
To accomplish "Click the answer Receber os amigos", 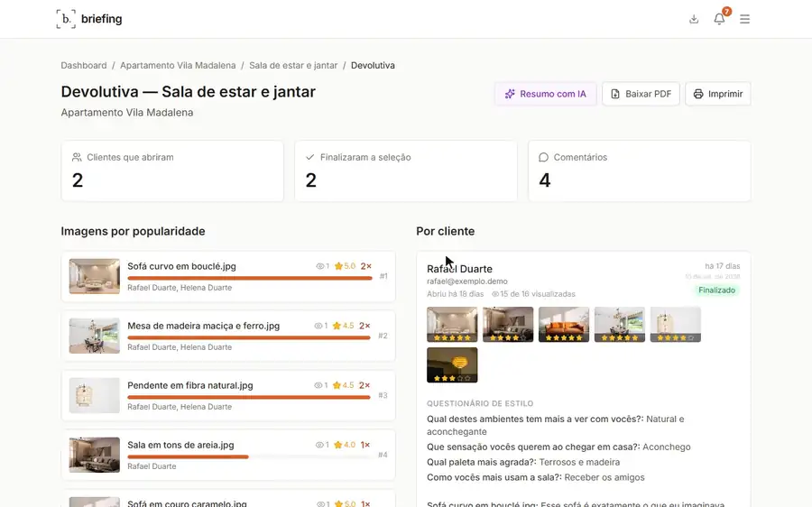I will [x=604, y=477].
